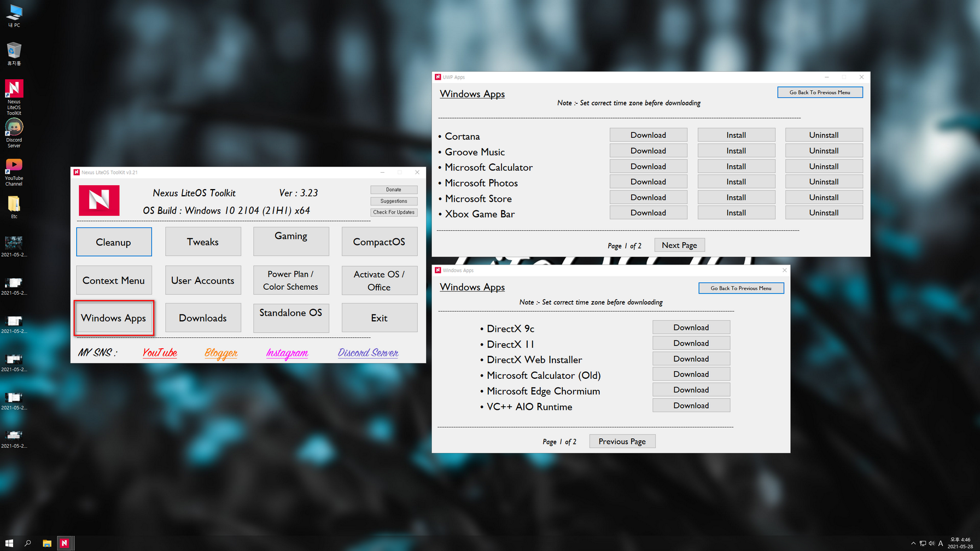Download Microsoft Photos
Image resolution: width=980 pixels, height=551 pixels.
coord(648,181)
